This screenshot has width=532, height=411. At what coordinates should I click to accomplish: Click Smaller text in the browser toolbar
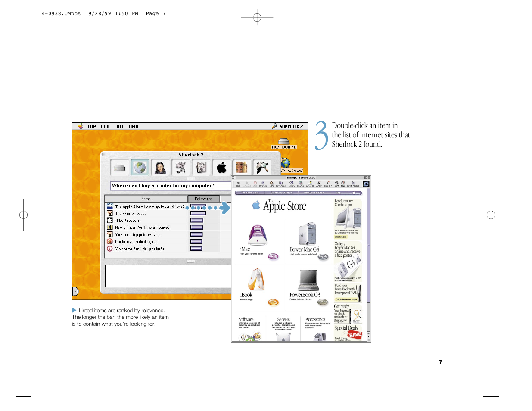(x=328, y=184)
